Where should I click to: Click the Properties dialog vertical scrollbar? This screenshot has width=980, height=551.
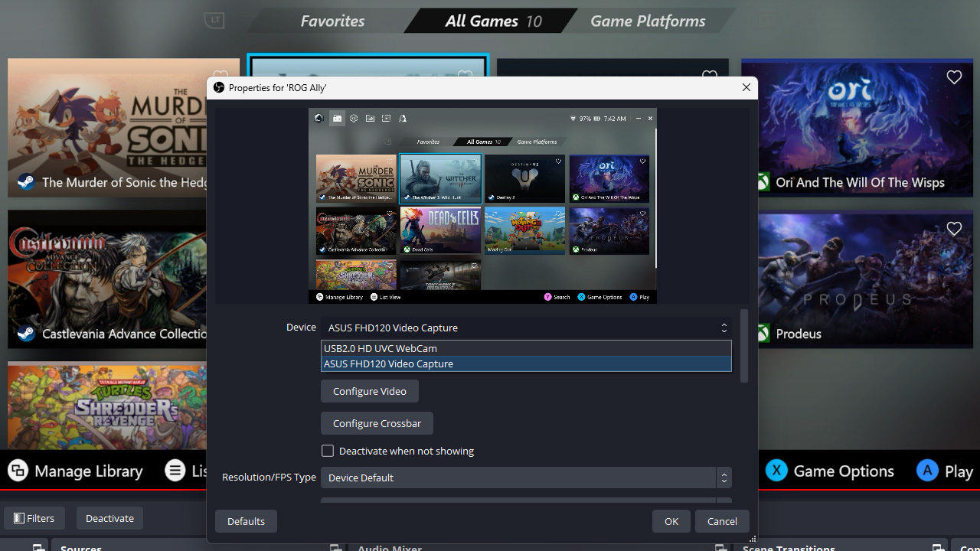(x=744, y=346)
